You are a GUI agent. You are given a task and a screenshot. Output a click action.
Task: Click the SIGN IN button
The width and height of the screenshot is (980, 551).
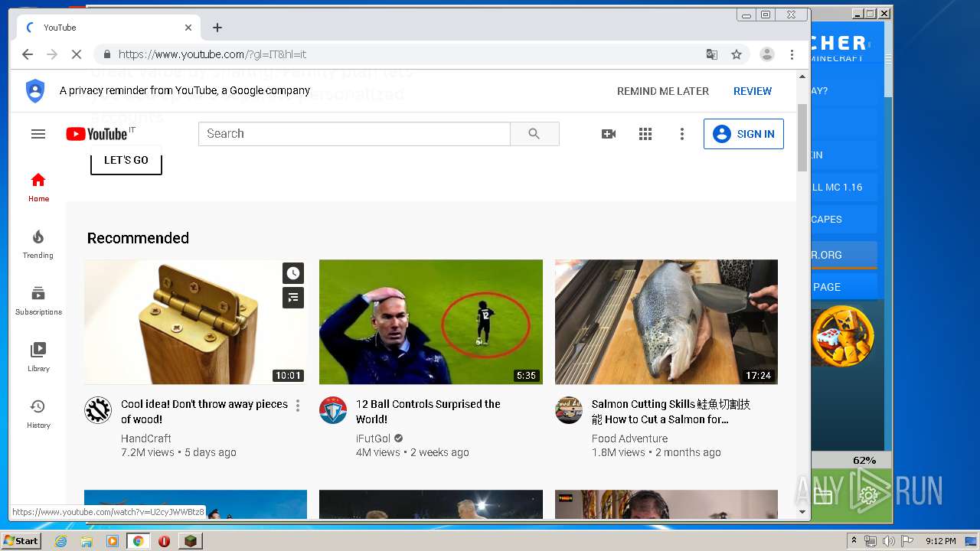(743, 134)
